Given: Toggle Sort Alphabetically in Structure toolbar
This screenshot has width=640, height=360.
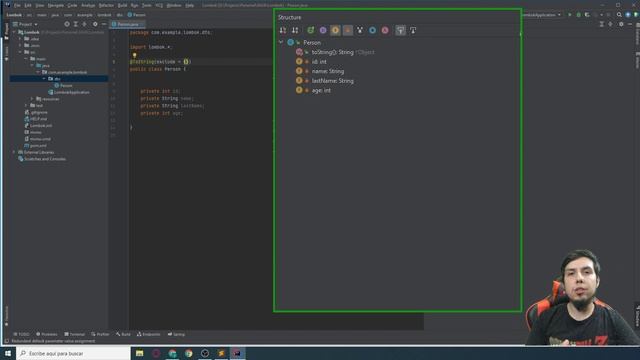Looking at the screenshot, I should tap(295, 30).
